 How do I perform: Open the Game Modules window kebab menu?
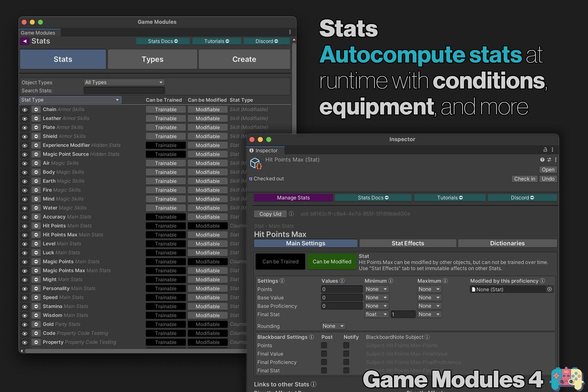tap(290, 32)
